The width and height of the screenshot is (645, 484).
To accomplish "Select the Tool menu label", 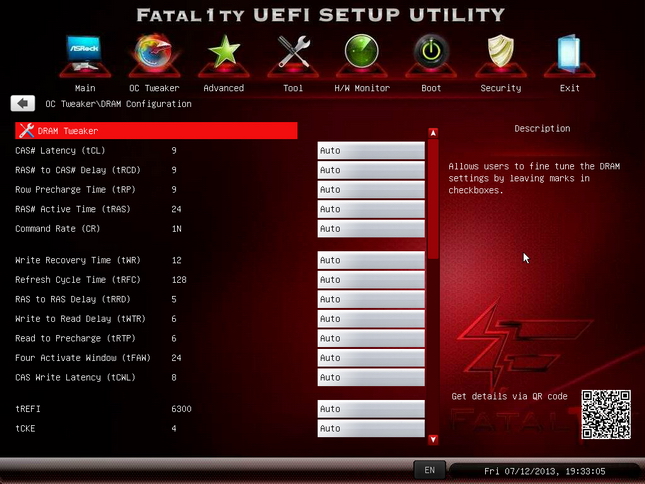I will click(x=293, y=88).
